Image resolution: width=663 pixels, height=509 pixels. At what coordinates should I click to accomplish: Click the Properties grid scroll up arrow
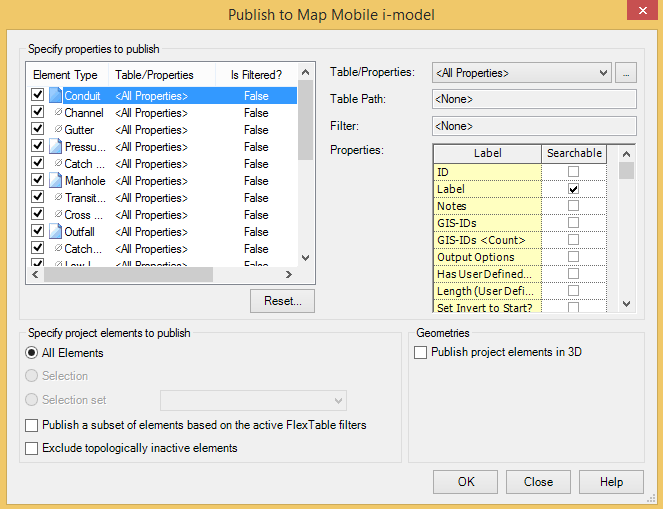[627, 154]
